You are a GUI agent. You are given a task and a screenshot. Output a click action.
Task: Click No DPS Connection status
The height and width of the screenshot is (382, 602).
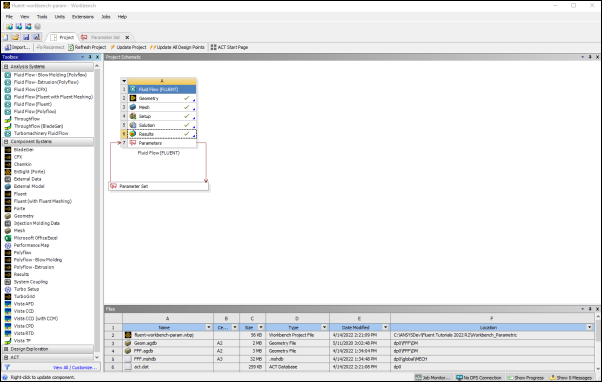[478, 378]
